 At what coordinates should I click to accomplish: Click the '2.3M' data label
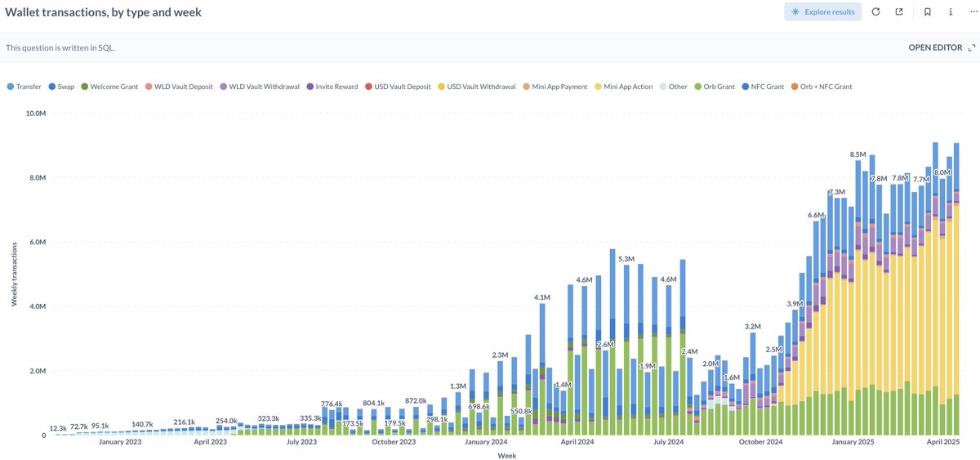point(501,355)
